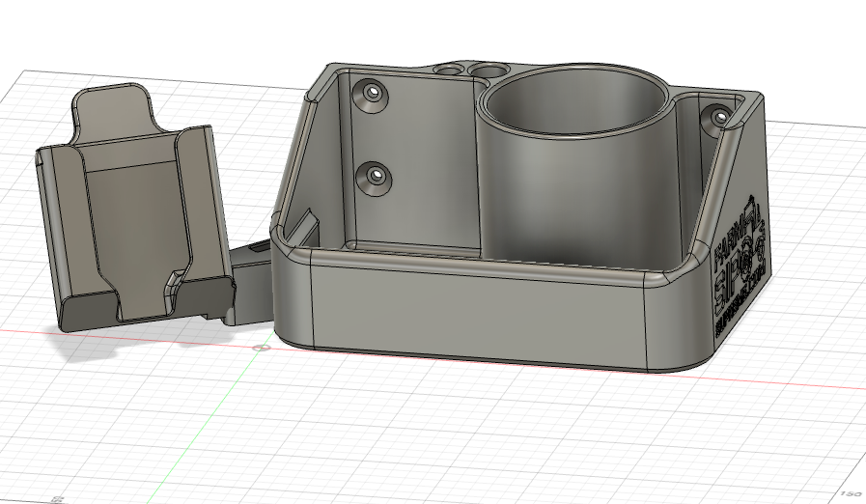Select the lower-left screw hole on back wall
Screen dimensions: 866x504
374,176
